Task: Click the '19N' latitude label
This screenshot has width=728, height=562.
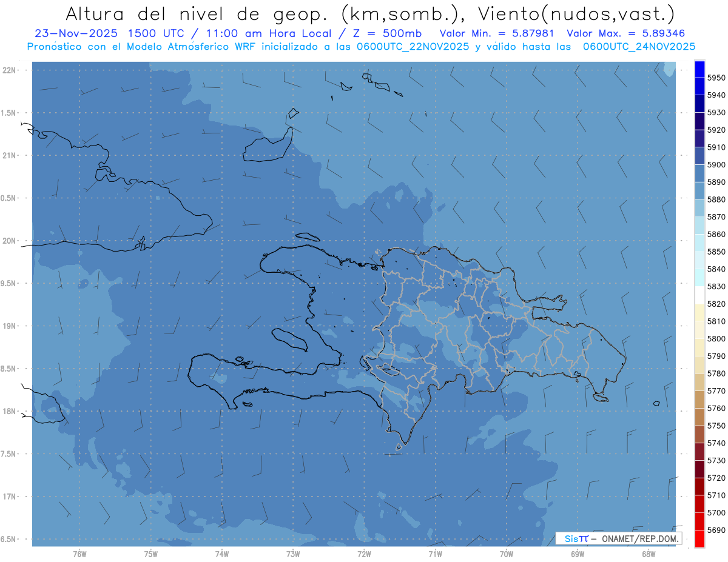Action: pyautogui.click(x=9, y=326)
